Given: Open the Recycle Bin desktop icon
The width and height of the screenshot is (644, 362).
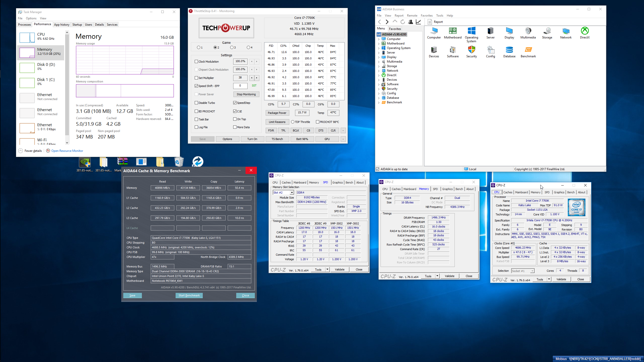Looking at the screenshot, I should pos(179,162).
